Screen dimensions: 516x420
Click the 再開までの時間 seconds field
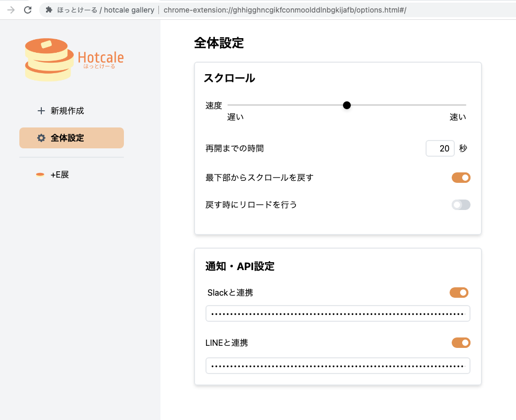tap(440, 148)
